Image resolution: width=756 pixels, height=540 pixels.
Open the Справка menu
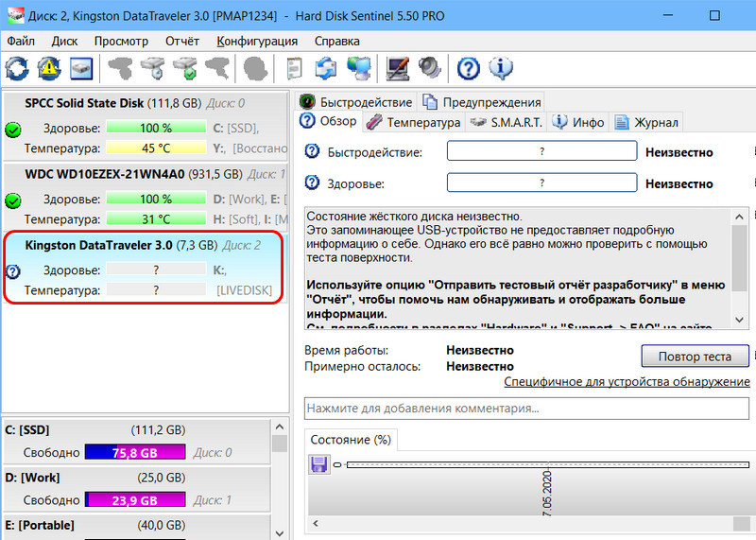(337, 41)
